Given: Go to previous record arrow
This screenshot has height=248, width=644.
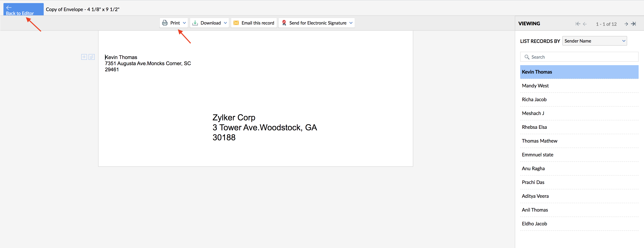Looking at the screenshot, I should tap(585, 24).
